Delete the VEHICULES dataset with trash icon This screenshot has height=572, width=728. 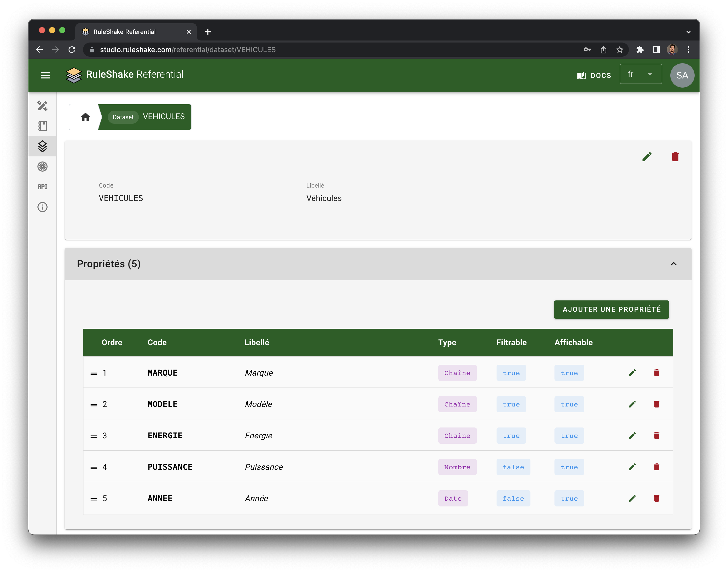pos(675,157)
